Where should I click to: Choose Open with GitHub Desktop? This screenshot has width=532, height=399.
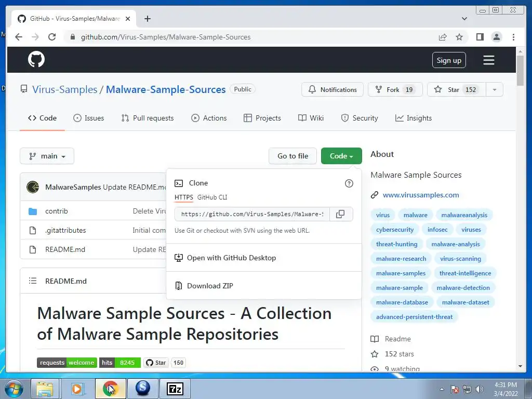coord(231,258)
